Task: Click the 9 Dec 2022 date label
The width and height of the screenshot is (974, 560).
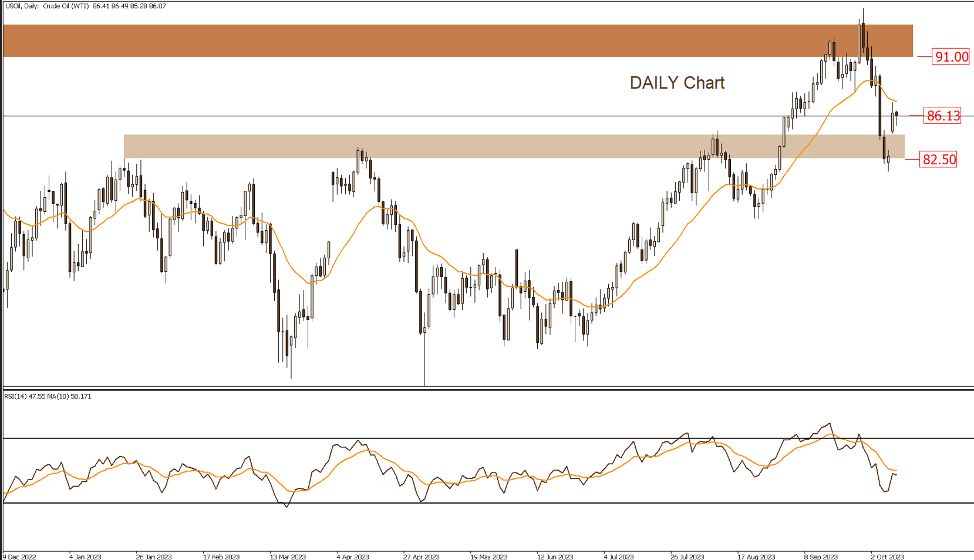Action: pos(19,556)
